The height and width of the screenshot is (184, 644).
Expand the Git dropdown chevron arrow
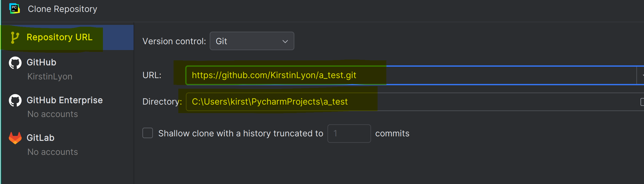pyautogui.click(x=285, y=42)
